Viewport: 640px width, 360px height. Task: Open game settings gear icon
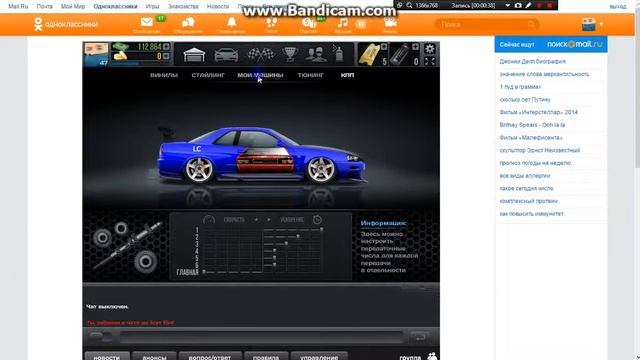click(x=429, y=49)
